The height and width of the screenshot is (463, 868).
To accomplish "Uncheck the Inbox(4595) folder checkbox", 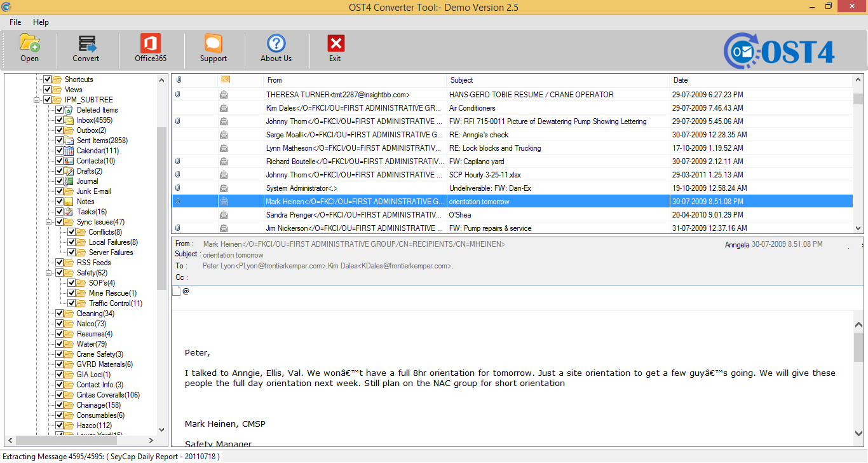I will coord(59,120).
